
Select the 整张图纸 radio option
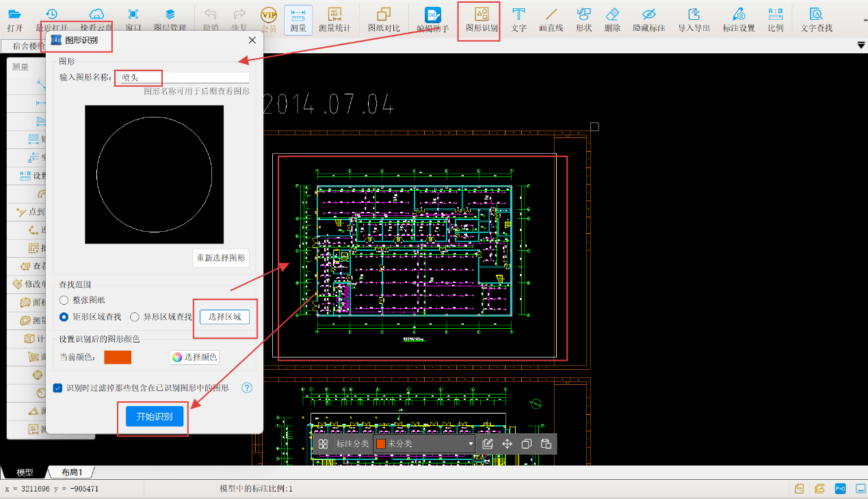pyautogui.click(x=64, y=300)
